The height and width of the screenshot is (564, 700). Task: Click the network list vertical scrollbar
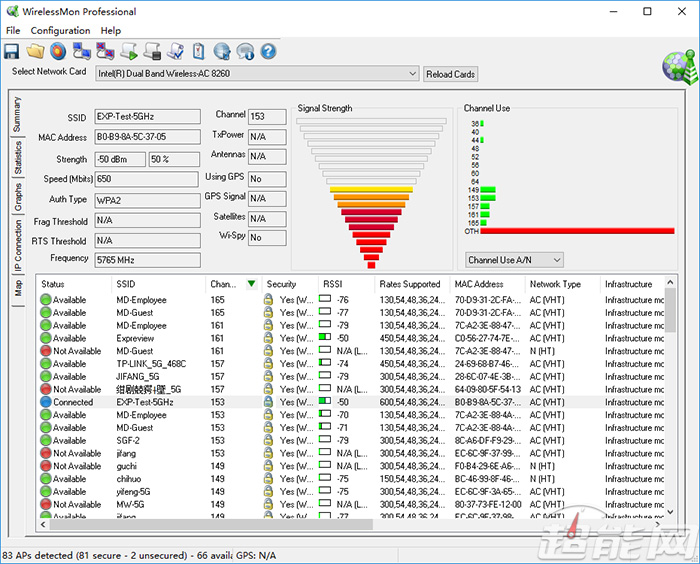point(670,400)
